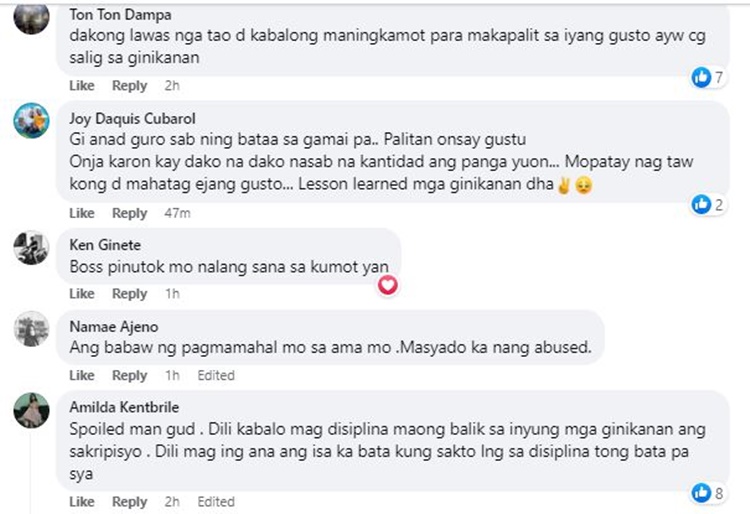Click the heart reaction on Ken Ginete's comment
This screenshot has width=750, height=514.
click(387, 285)
